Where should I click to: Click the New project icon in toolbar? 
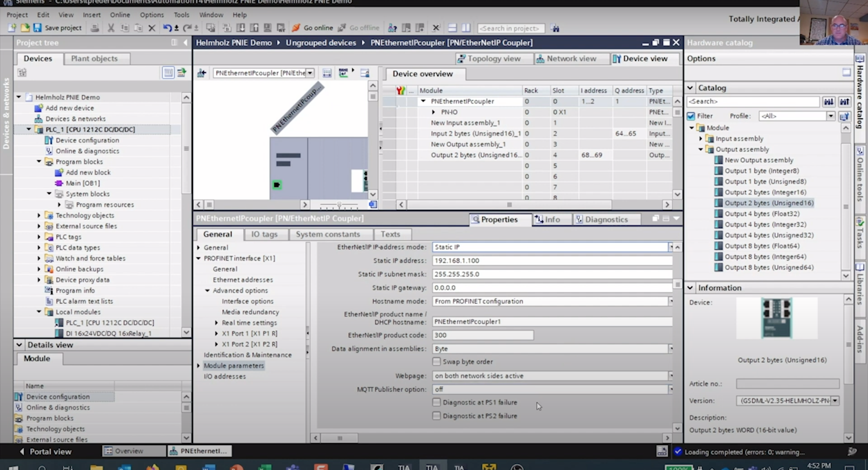12,28
